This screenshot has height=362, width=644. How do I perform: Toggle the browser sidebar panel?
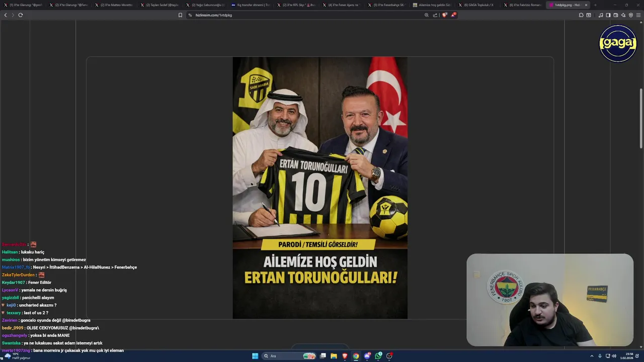608,15
